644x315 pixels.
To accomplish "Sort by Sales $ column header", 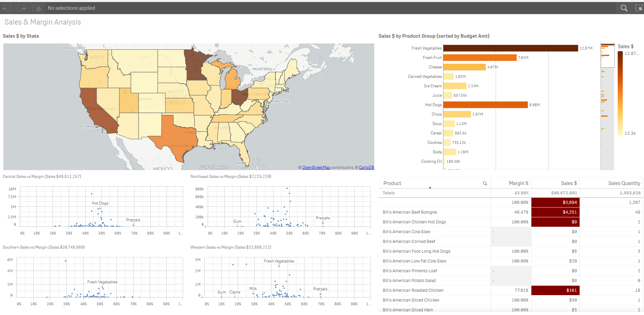I will tap(569, 183).
